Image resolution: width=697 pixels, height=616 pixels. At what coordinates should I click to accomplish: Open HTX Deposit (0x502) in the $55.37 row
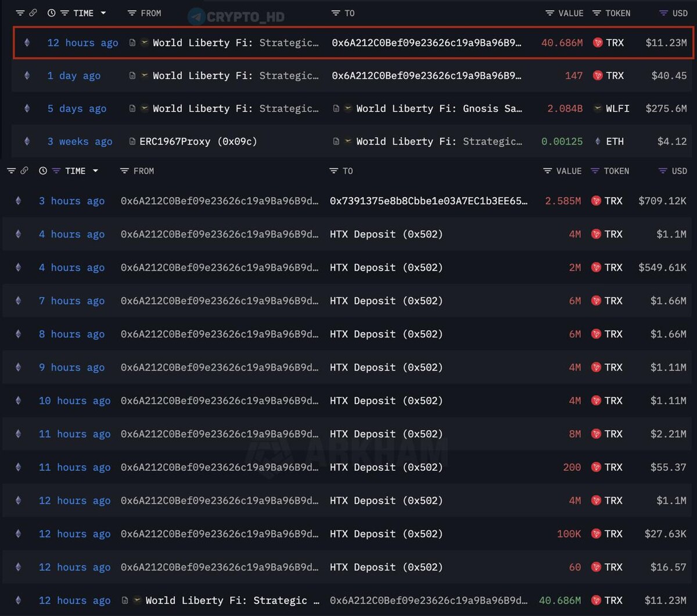pos(386,467)
